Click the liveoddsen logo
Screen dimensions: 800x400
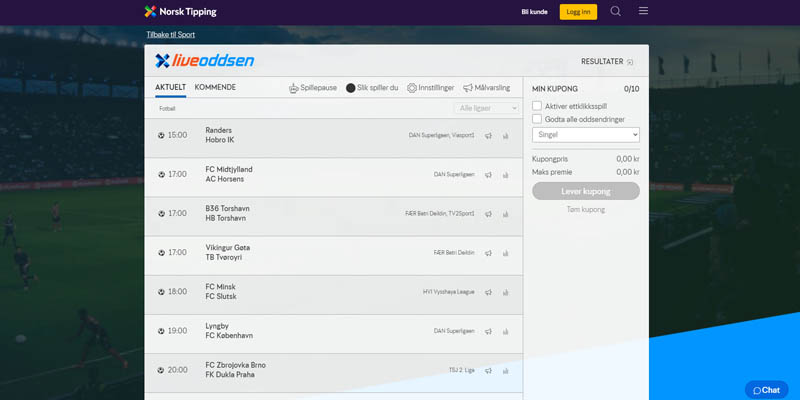click(205, 61)
